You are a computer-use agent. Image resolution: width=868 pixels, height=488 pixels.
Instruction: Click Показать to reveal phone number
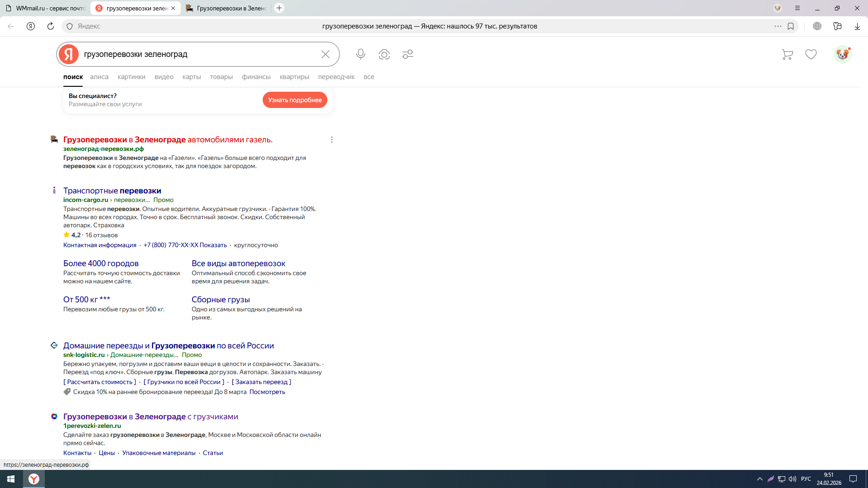[x=213, y=245]
